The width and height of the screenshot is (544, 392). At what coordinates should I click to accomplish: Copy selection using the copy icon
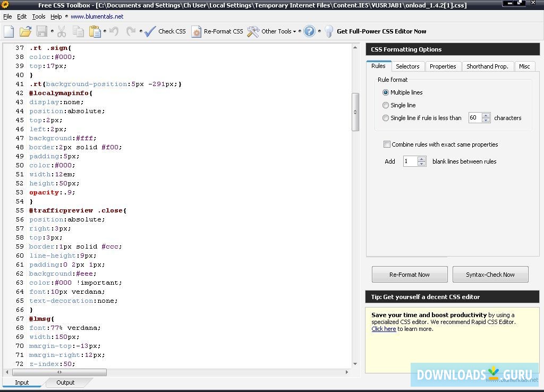(78, 31)
